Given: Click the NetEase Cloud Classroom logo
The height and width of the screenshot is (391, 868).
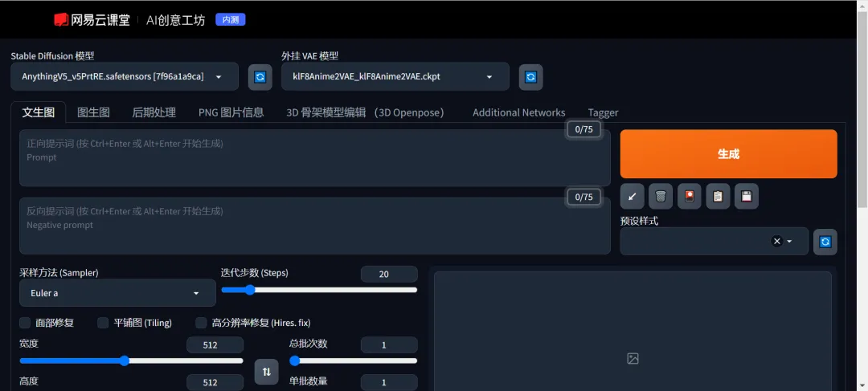Looking at the screenshot, I should (x=92, y=20).
